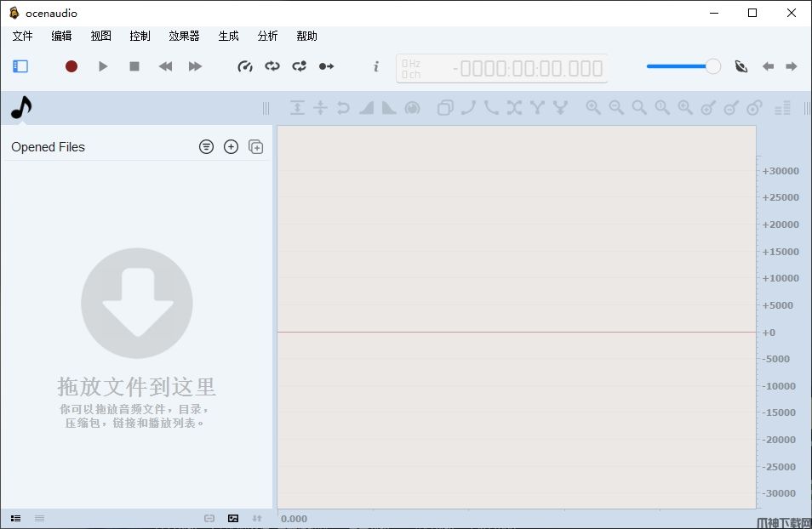Toggle loop playback mode
The image size is (812, 529).
[272, 66]
